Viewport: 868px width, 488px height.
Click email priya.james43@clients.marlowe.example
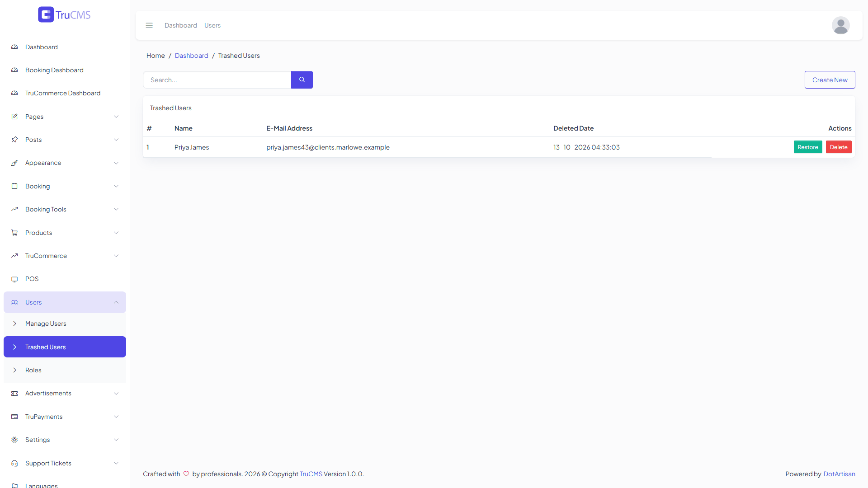pos(328,147)
